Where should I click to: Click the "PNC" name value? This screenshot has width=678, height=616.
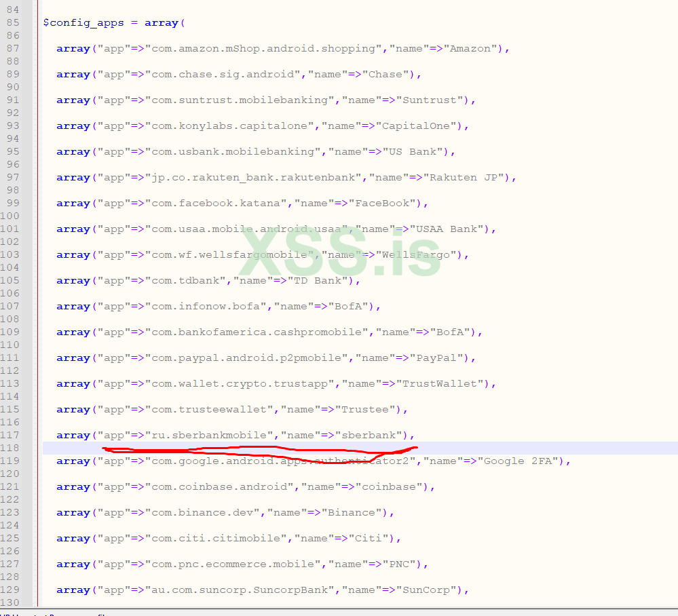[399, 564]
